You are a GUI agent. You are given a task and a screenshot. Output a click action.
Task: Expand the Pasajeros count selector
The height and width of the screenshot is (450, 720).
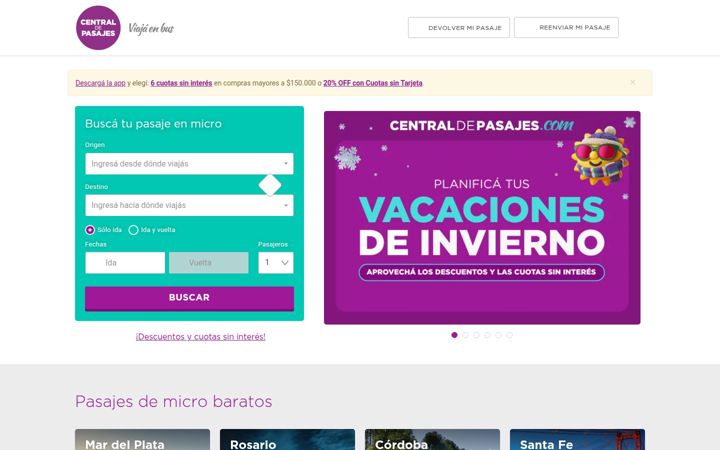[276, 263]
